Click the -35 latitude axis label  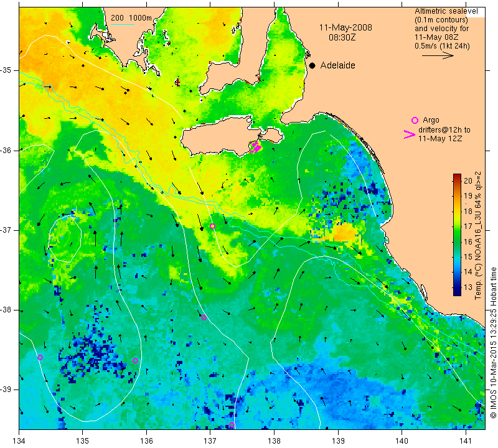6,70
